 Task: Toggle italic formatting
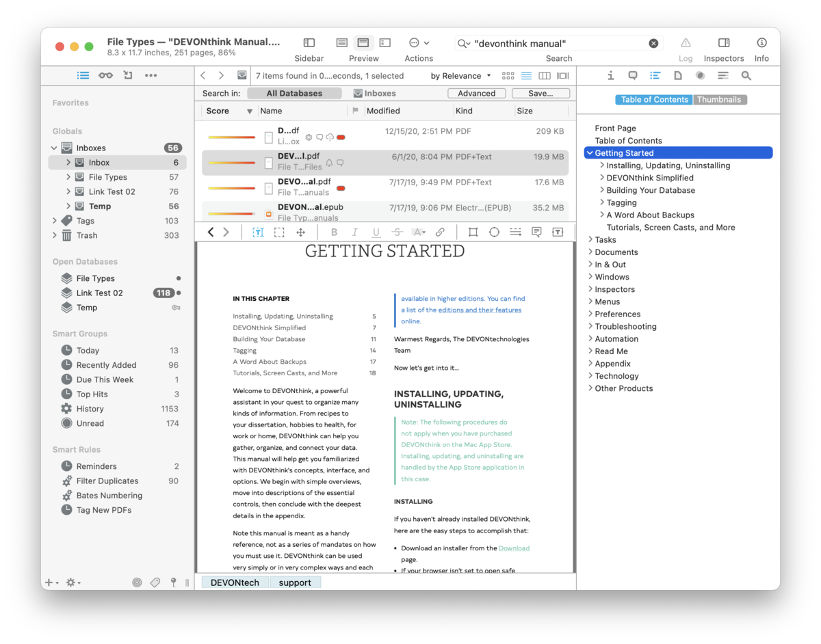click(354, 232)
